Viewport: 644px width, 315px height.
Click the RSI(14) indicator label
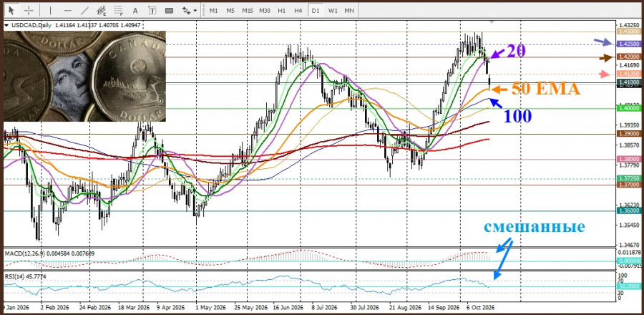pos(14,276)
